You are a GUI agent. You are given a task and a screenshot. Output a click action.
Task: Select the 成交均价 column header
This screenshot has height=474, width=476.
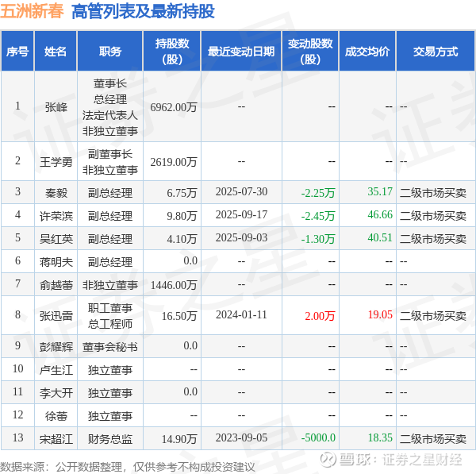point(367,51)
